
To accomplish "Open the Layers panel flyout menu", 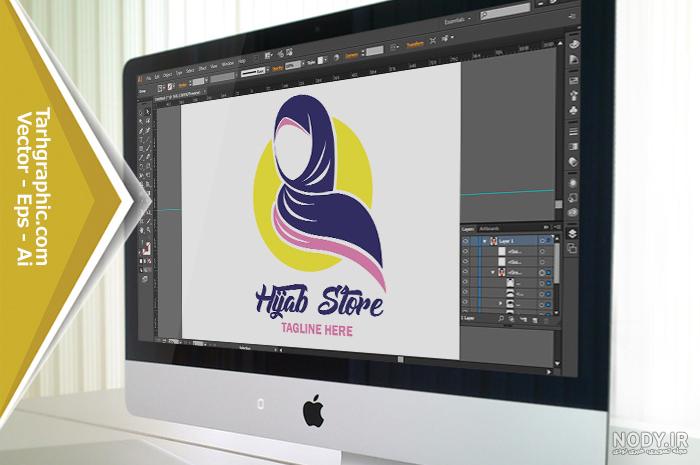I will pyautogui.click(x=557, y=227).
